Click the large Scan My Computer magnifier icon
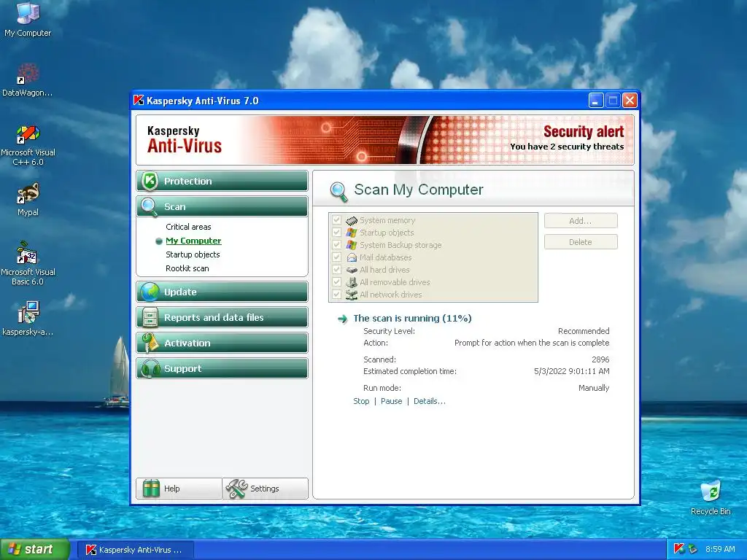Viewport: 747px width, 560px height. point(338,192)
